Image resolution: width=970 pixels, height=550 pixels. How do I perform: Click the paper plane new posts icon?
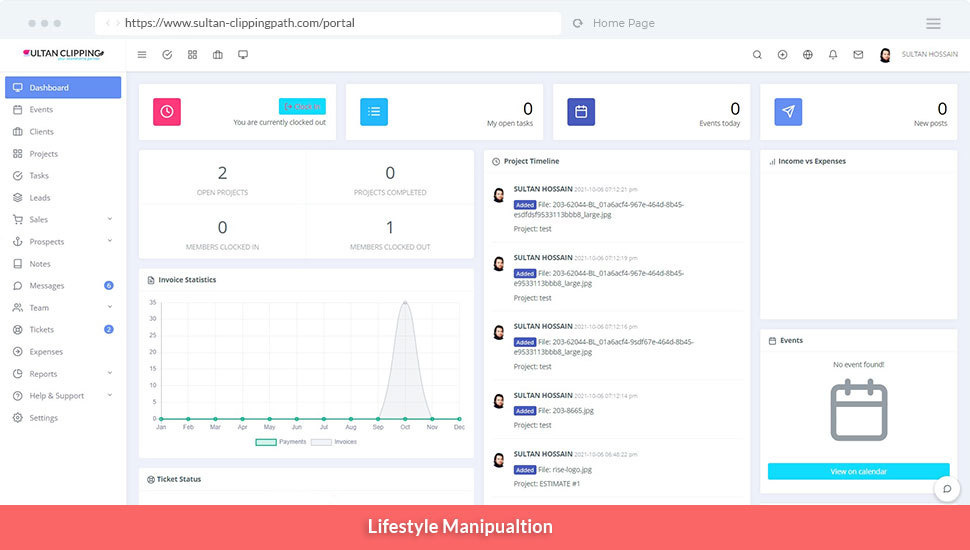788,111
